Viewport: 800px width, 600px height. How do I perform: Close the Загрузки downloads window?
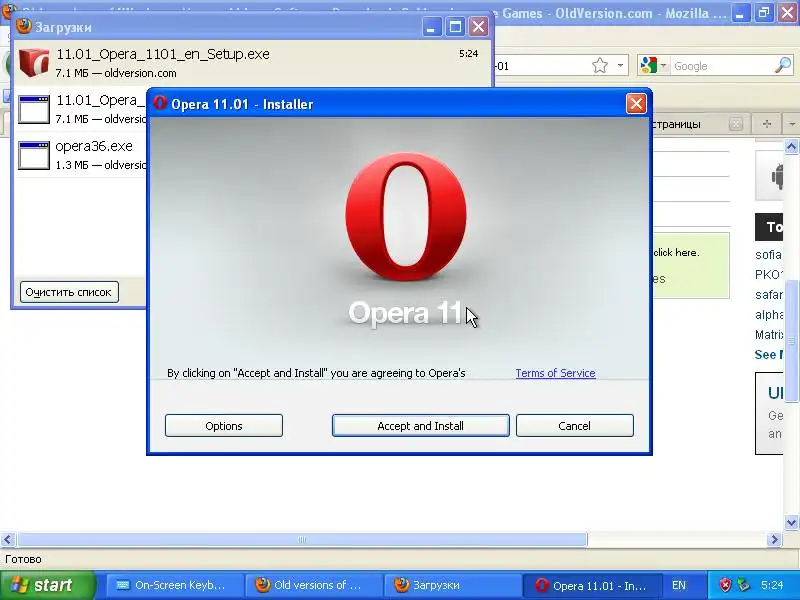tap(478, 27)
